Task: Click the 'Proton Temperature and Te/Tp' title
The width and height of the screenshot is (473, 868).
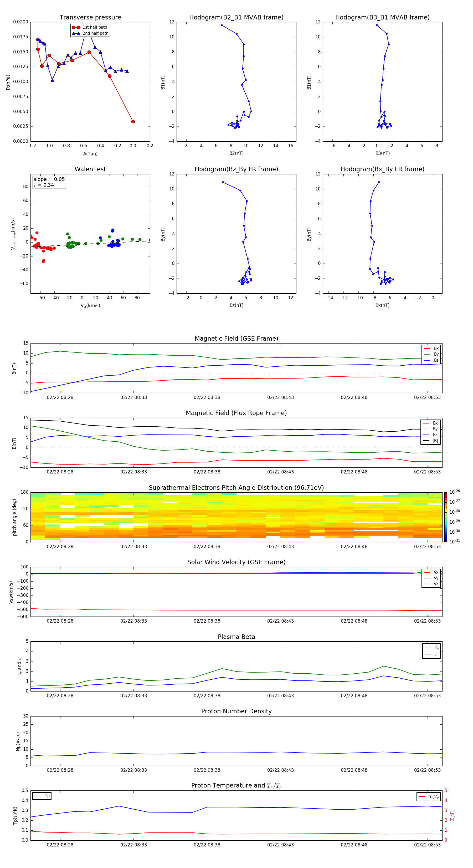Action: 236,786
